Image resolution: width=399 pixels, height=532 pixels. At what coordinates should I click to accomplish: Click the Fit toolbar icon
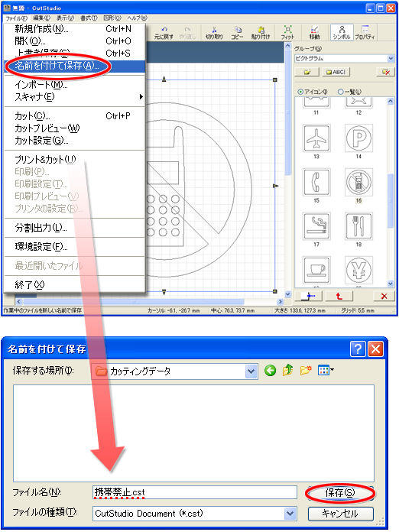click(x=287, y=32)
